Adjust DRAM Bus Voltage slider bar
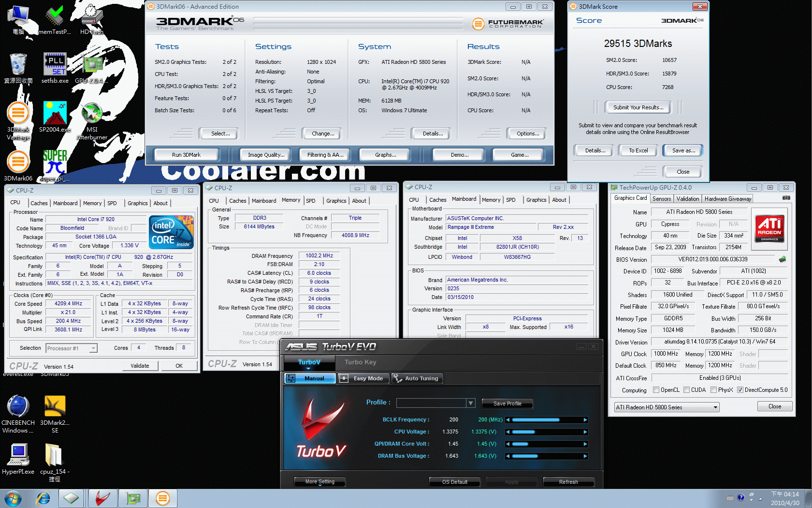 point(547,456)
